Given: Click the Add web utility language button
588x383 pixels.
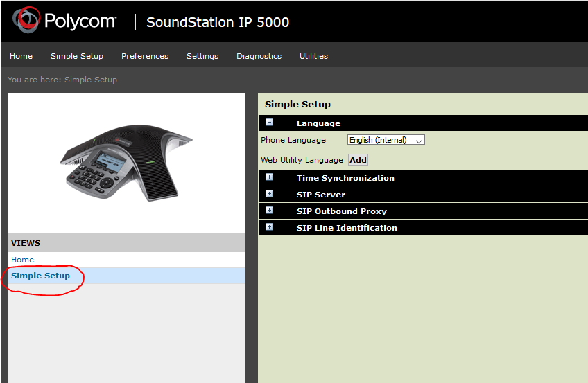Looking at the screenshot, I should click(x=358, y=160).
